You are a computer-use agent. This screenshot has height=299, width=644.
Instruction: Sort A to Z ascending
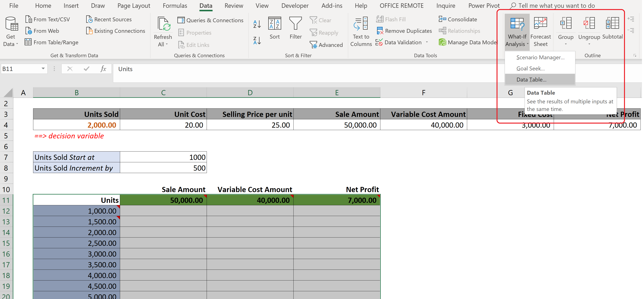pos(257,24)
